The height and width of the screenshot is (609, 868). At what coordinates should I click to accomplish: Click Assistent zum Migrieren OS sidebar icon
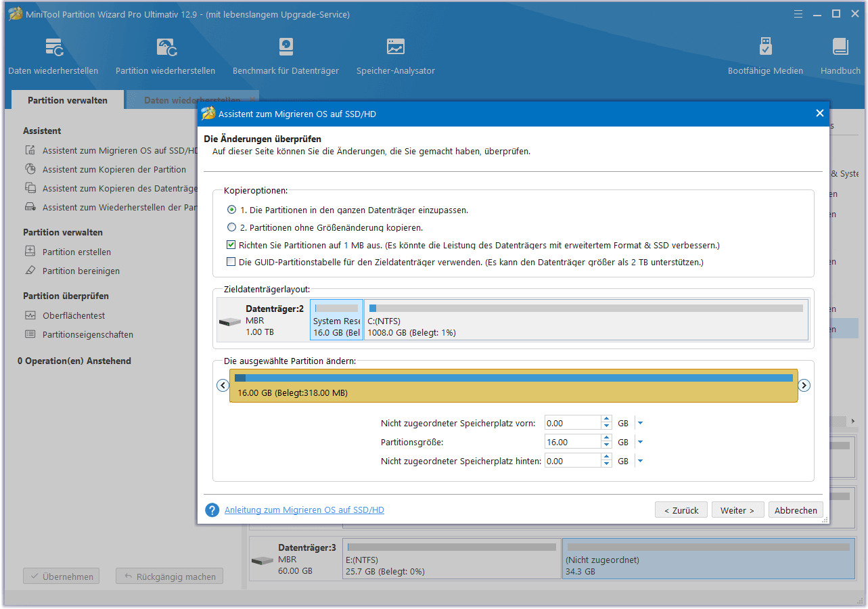point(30,150)
